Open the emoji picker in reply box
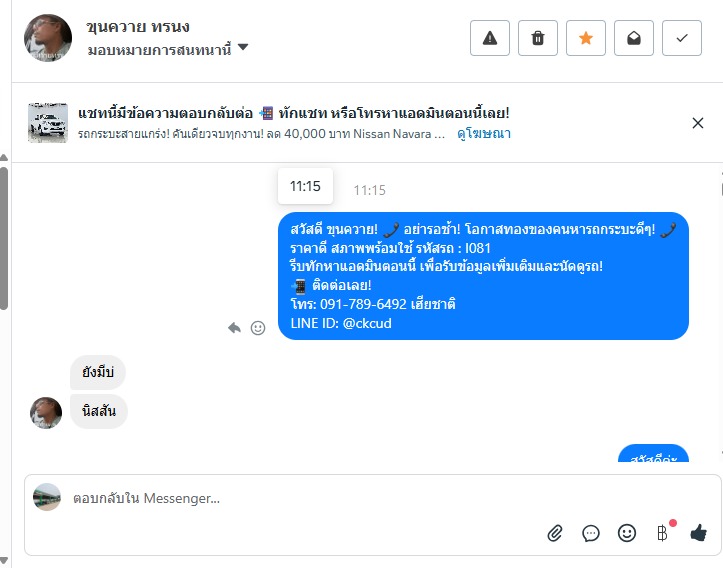 [x=627, y=533]
